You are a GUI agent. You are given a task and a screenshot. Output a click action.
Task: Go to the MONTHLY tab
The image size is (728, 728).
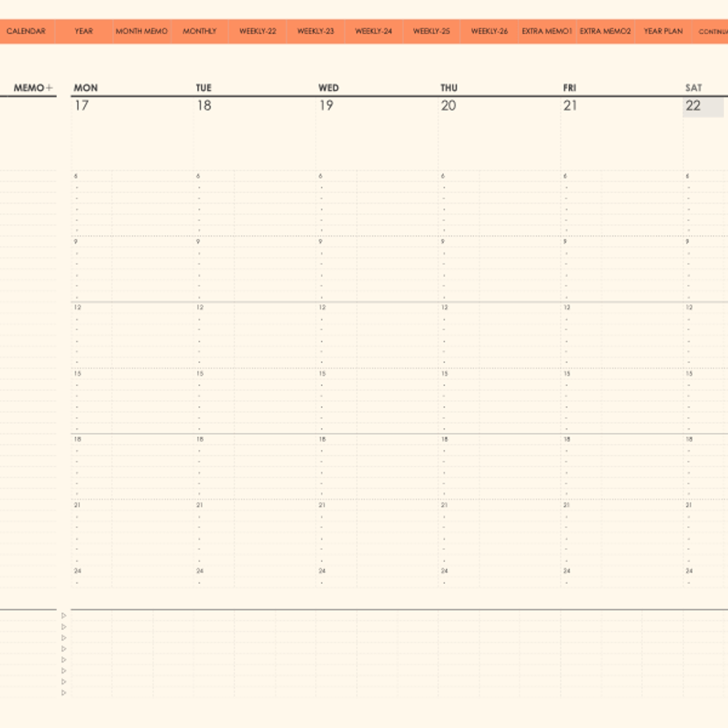point(199,31)
